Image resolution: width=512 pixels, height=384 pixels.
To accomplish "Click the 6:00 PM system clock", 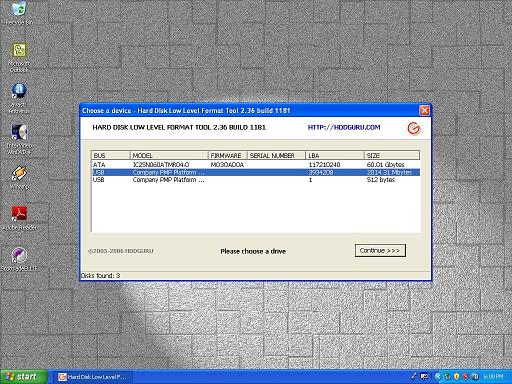I will coord(494,377).
